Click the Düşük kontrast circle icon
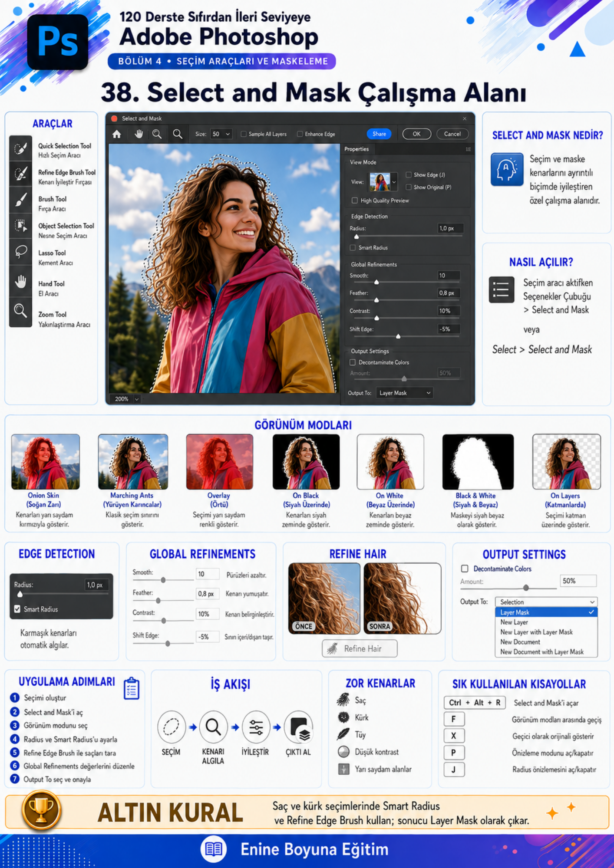Screen dimensions: 614x868 [x=343, y=751]
